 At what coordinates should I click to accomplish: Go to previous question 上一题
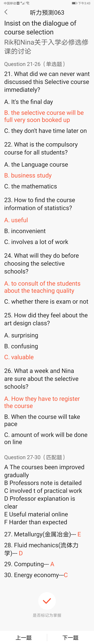pos(23,637)
